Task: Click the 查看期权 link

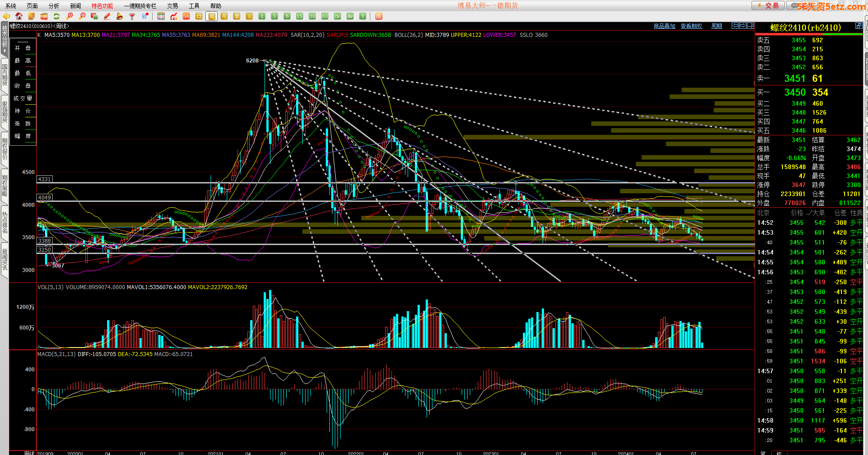Action: point(691,26)
